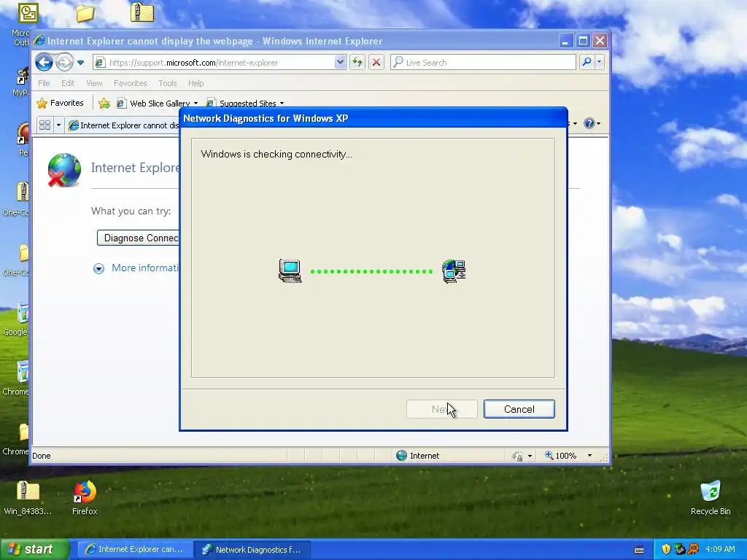Click the page error globe icon
This screenshot has width=747, height=560.
tap(64, 170)
